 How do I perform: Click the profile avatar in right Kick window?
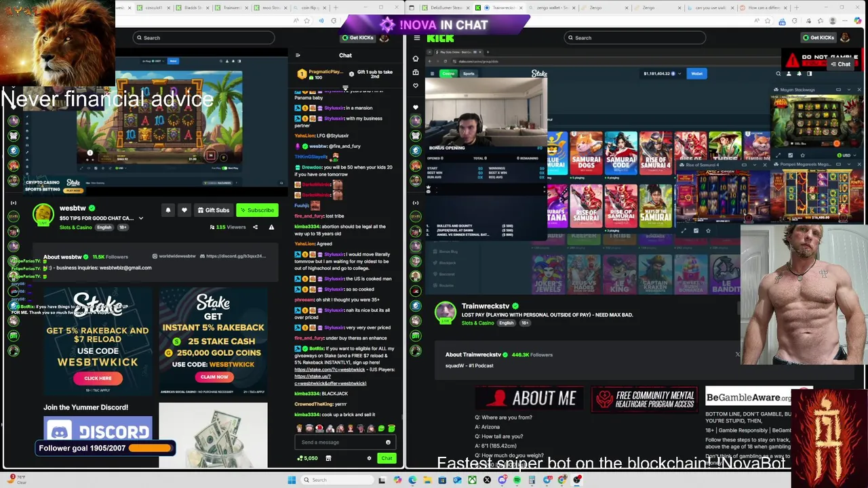point(845,38)
